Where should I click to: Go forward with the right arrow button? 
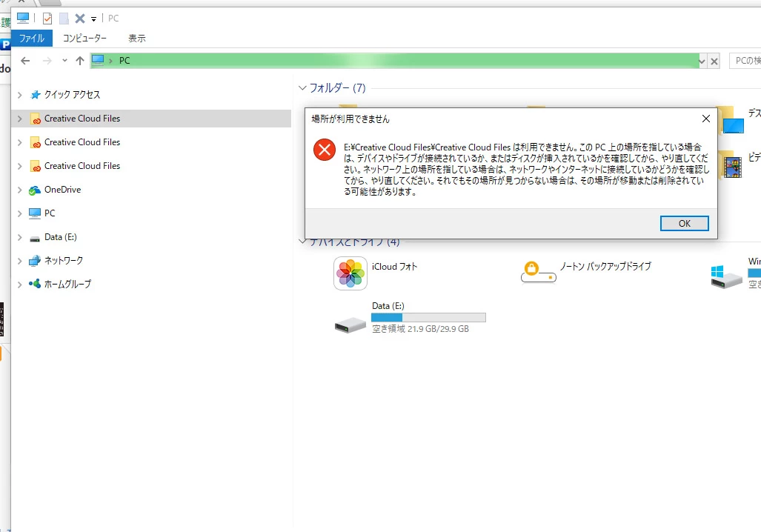(47, 61)
